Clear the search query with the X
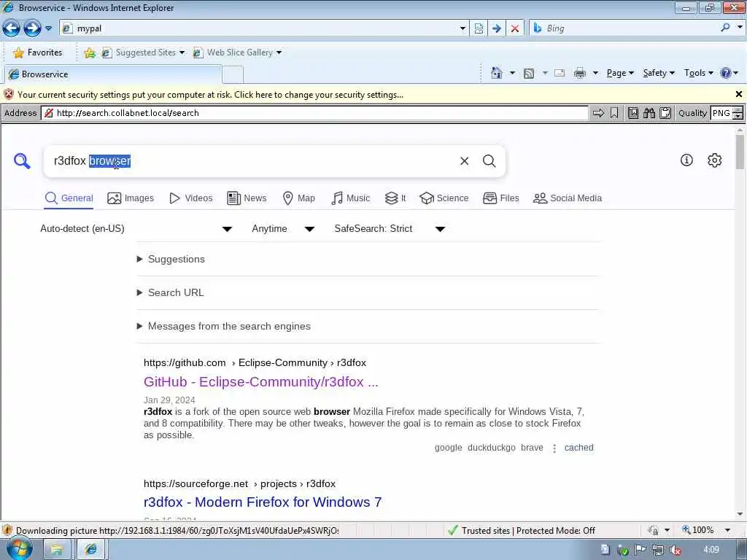747x560 pixels. coord(464,161)
